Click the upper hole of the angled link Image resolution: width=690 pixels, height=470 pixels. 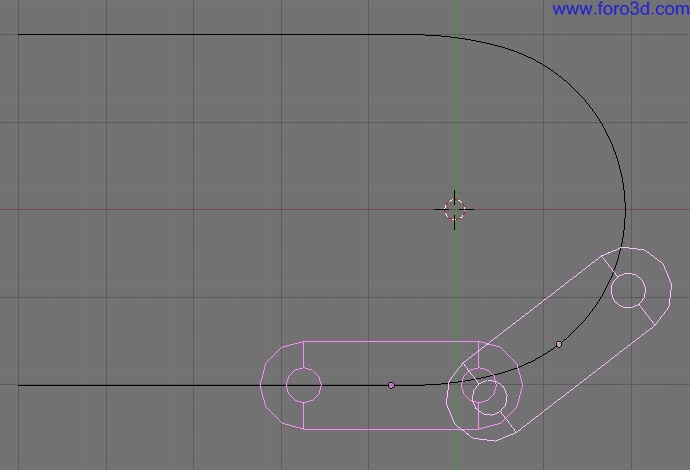(628, 290)
